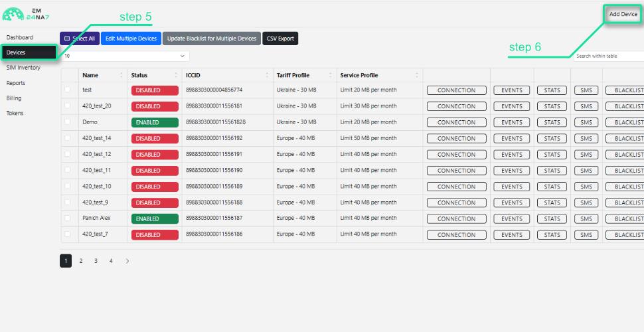
Task: Select the Panich Alex row checkbox
Action: click(x=67, y=218)
